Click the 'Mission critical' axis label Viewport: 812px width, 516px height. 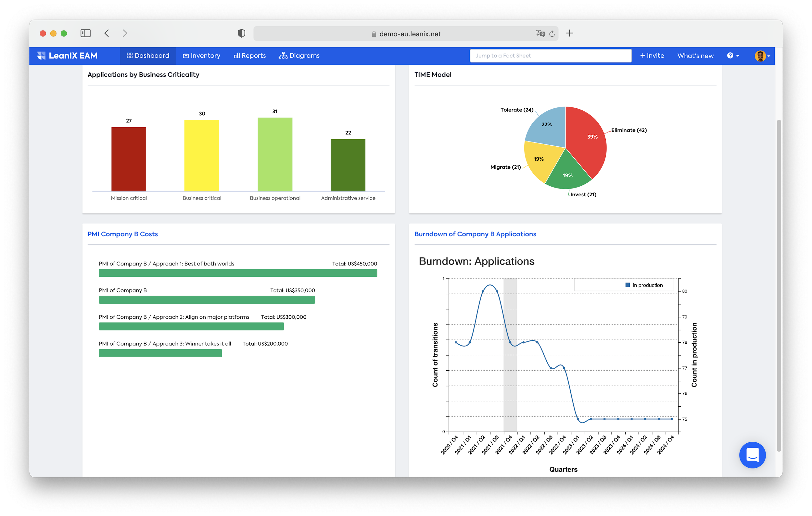(x=129, y=198)
